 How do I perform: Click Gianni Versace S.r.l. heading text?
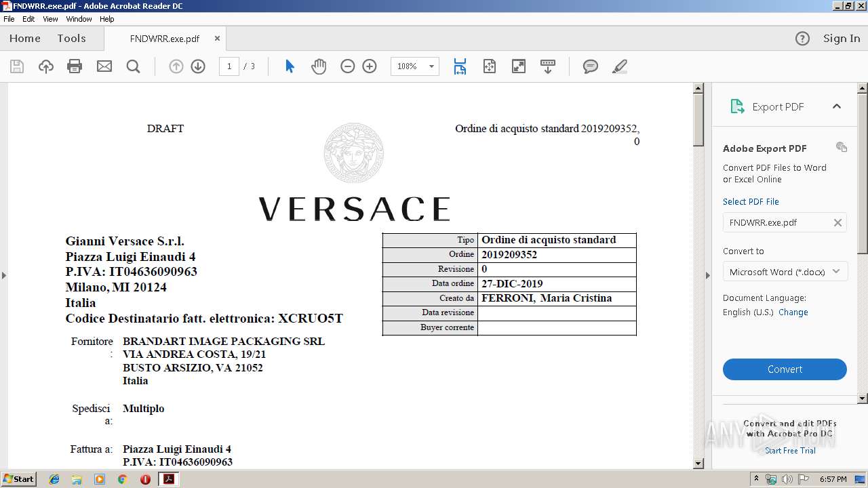coord(125,241)
